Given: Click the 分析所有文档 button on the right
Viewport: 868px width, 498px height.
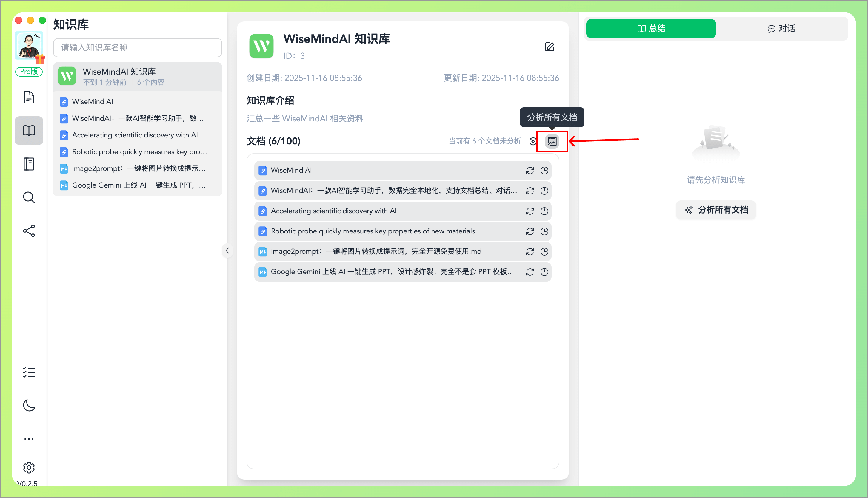Looking at the screenshot, I should click(x=715, y=210).
